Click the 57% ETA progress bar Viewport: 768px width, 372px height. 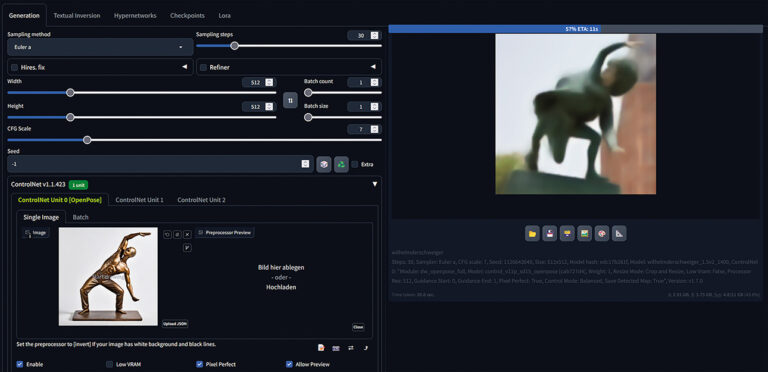tap(576, 29)
